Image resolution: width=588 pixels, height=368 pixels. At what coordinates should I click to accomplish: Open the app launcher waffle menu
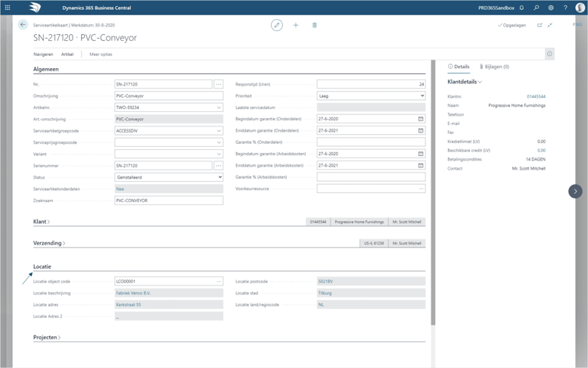point(8,8)
